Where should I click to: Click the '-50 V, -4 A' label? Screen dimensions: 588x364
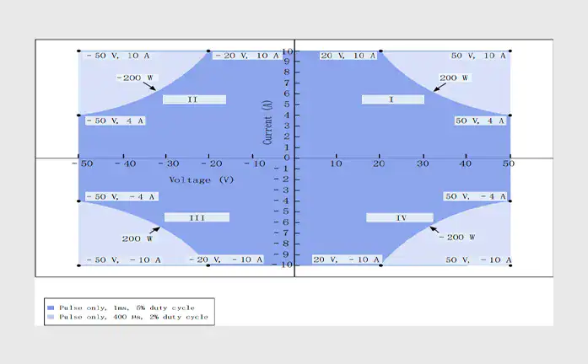121,196
